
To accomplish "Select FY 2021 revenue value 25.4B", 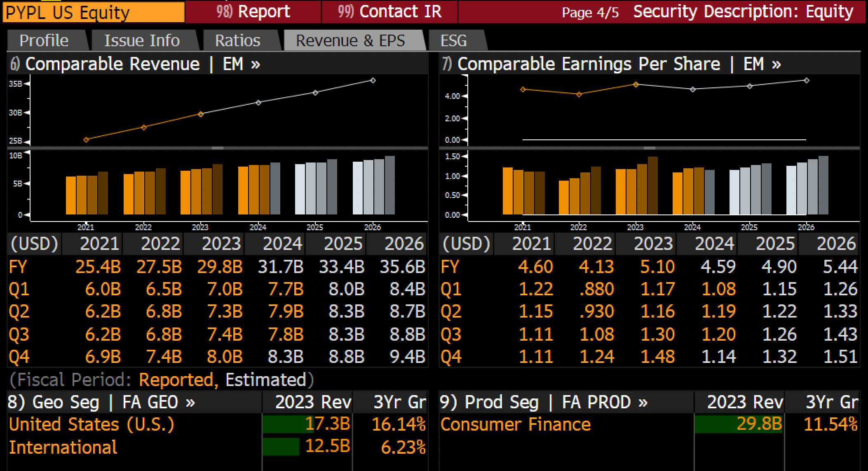I will pyautogui.click(x=98, y=267).
